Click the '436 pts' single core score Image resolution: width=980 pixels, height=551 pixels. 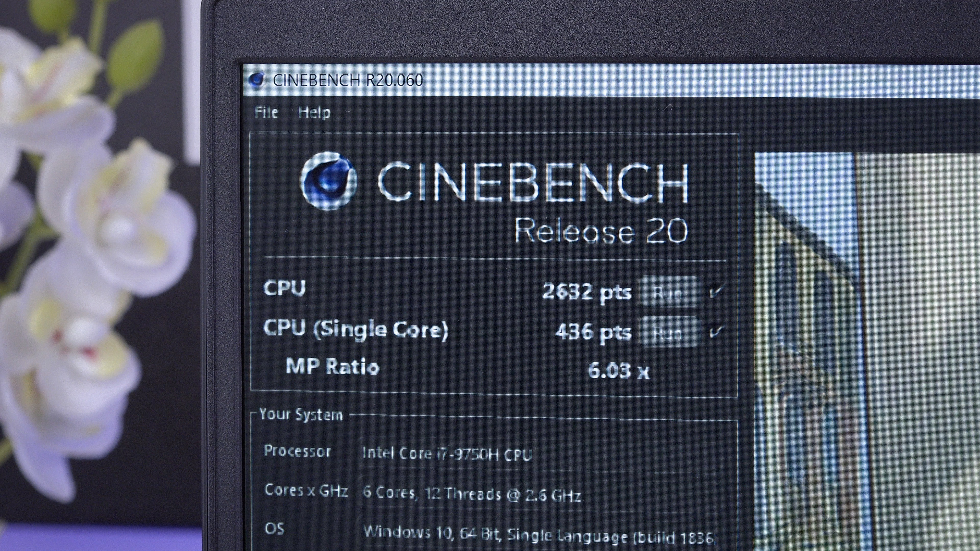593,332
